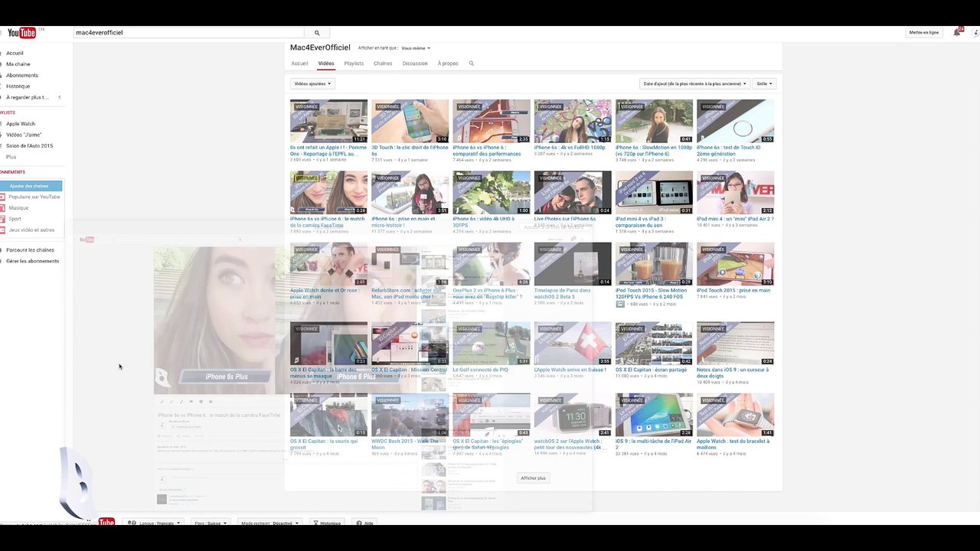
Task: Search within the channel using tab magnifier
Action: click(472, 64)
